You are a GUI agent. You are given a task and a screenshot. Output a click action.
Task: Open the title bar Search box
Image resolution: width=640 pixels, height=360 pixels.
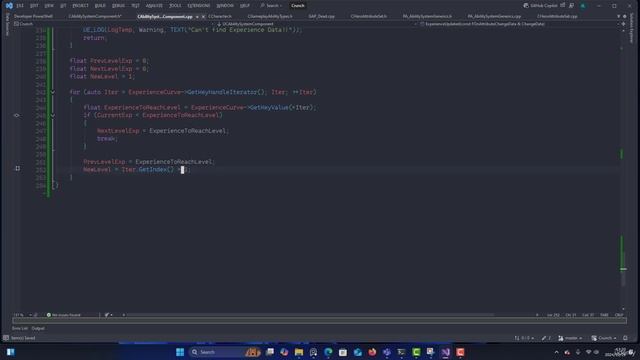271,6
